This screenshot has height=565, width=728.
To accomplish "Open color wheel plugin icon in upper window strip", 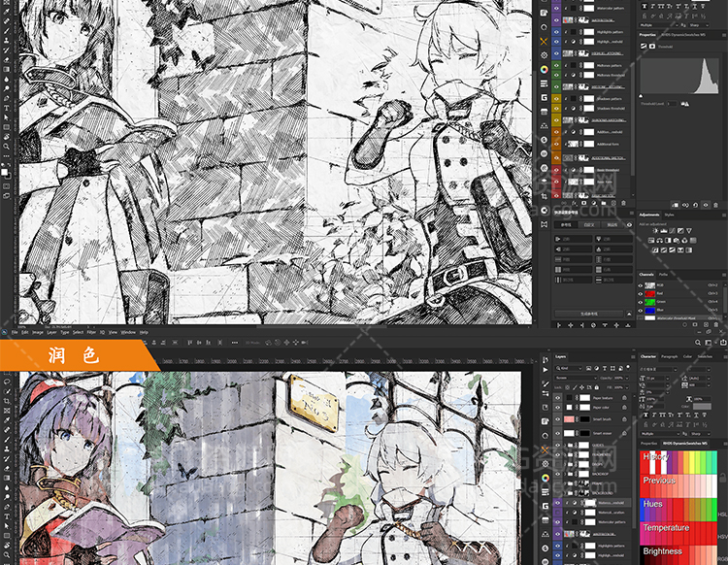I will coord(545,70).
